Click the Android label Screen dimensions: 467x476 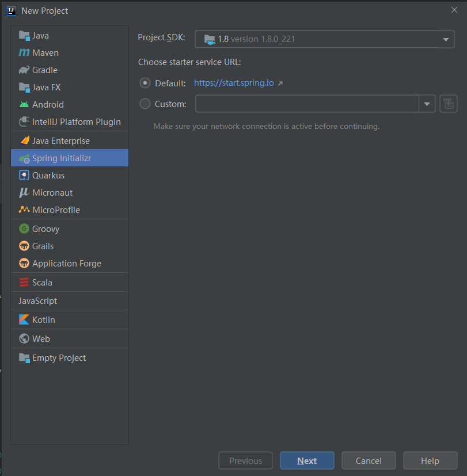(48, 105)
